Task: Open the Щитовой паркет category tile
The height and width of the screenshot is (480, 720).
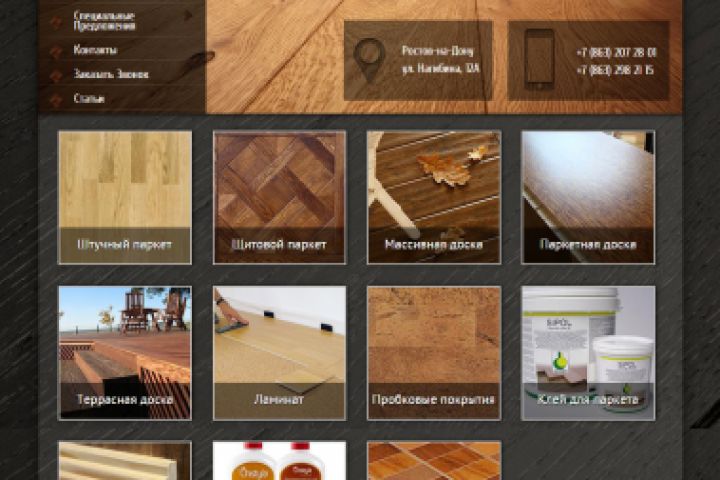Action: tap(279, 197)
